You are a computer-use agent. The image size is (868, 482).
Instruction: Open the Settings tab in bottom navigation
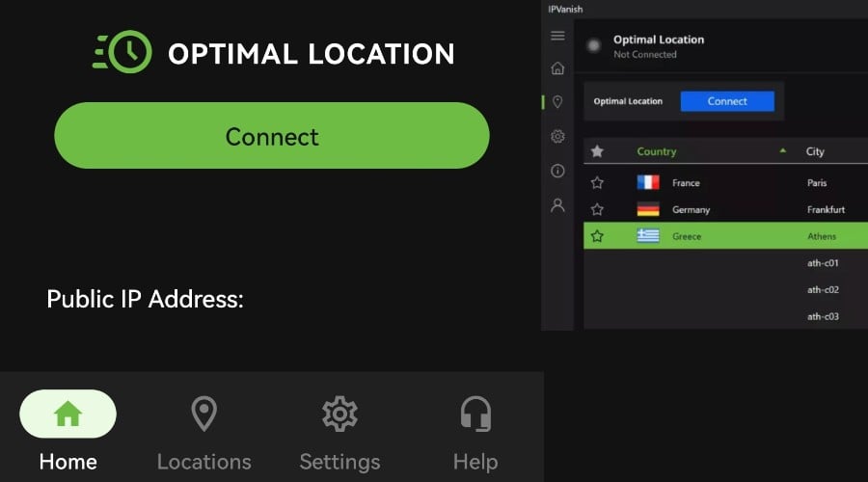click(x=339, y=434)
